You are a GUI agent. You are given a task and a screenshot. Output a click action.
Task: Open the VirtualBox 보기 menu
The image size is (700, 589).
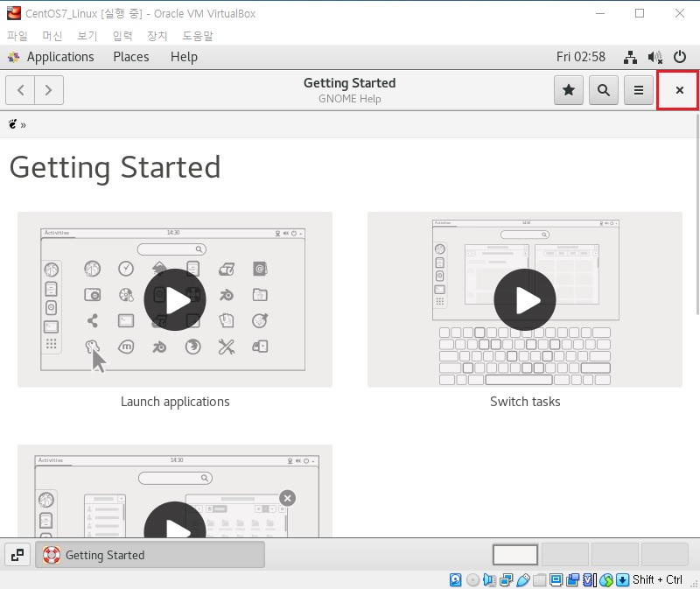[x=87, y=36]
